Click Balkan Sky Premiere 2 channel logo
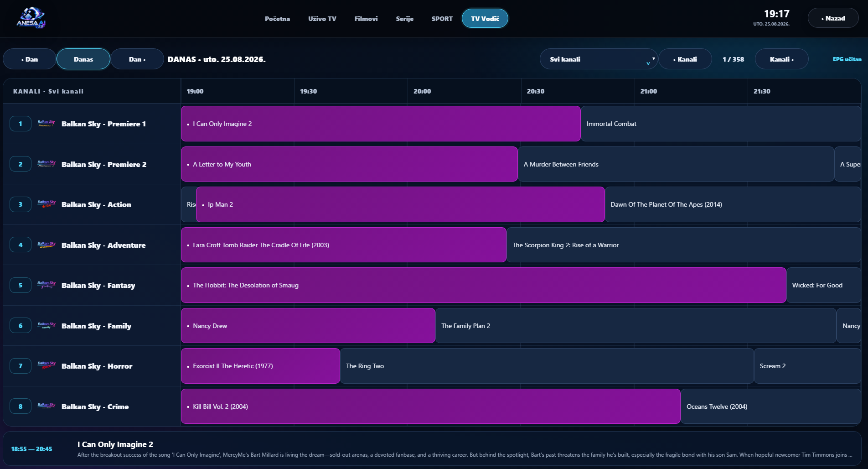The height and width of the screenshot is (469, 868). click(x=46, y=164)
